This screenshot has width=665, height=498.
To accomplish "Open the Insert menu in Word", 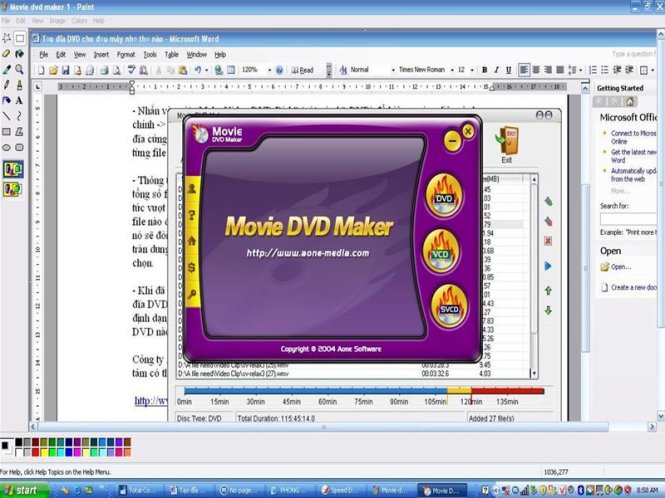I will 101,55.
